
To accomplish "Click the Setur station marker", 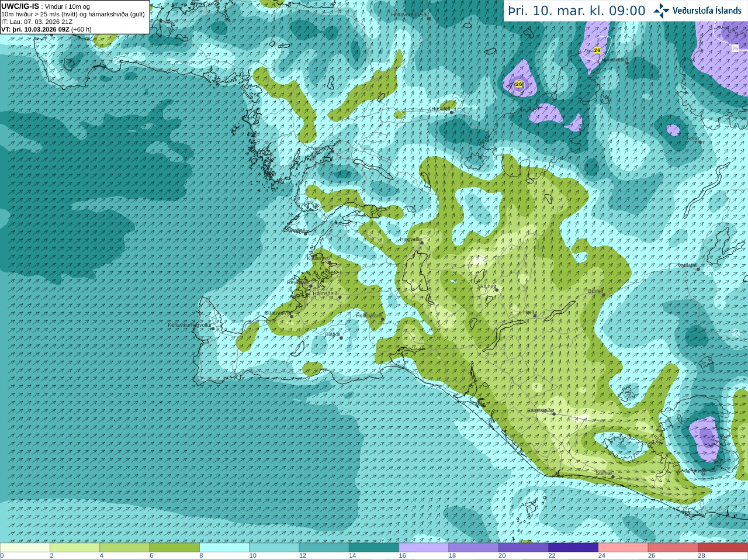I will click(700, 141).
